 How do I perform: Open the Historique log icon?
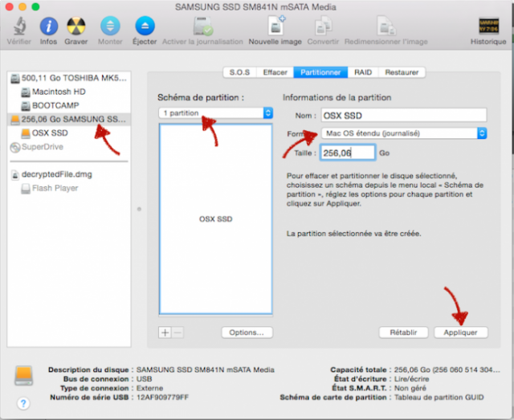[x=488, y=26]
